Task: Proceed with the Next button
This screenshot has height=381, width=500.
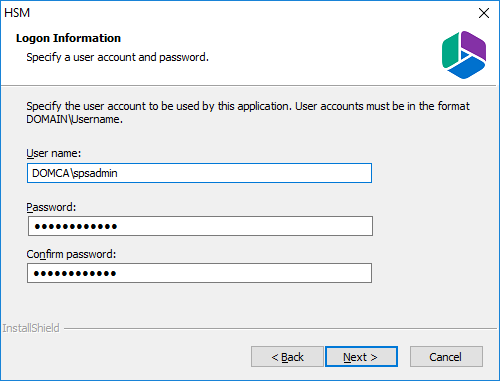Action: [x=361, y=357]
